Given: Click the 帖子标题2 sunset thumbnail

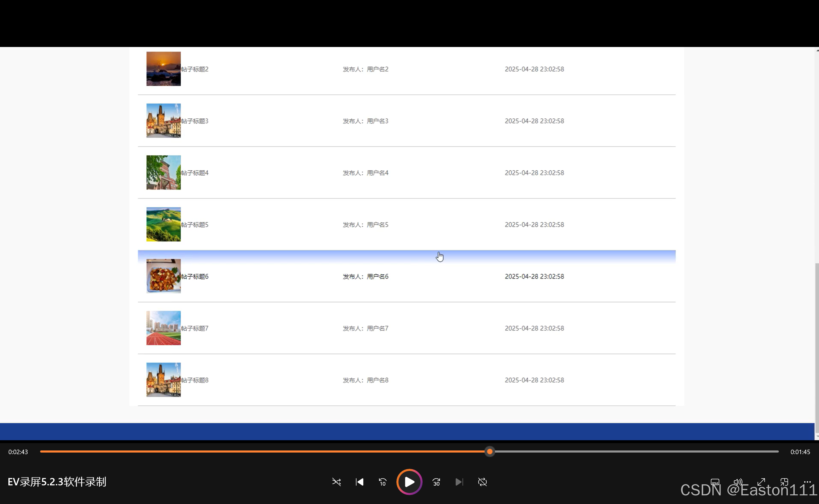Looking at the screenshot, I should [x=163, y=69].
